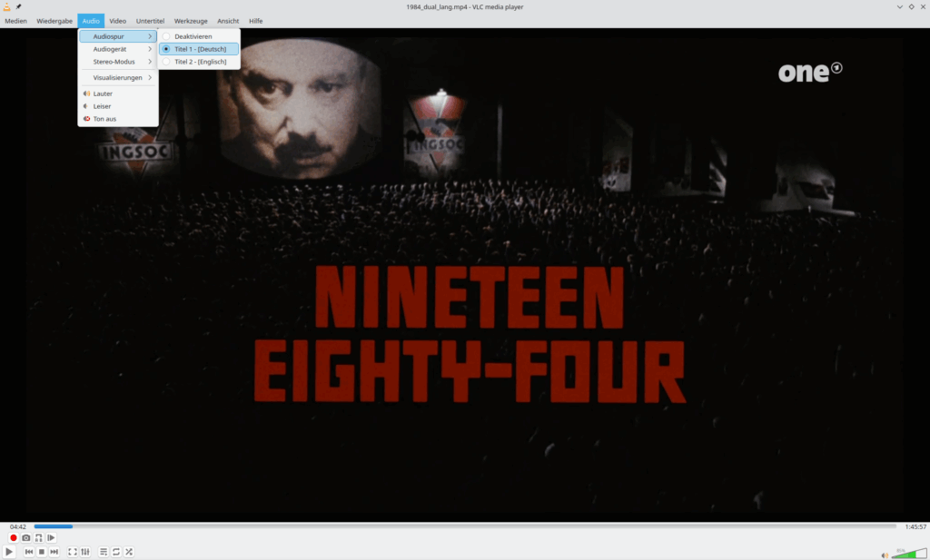Take a snapshot with the camera icon
This screenshot has width=930, height=560.
[x=26, y=538]
